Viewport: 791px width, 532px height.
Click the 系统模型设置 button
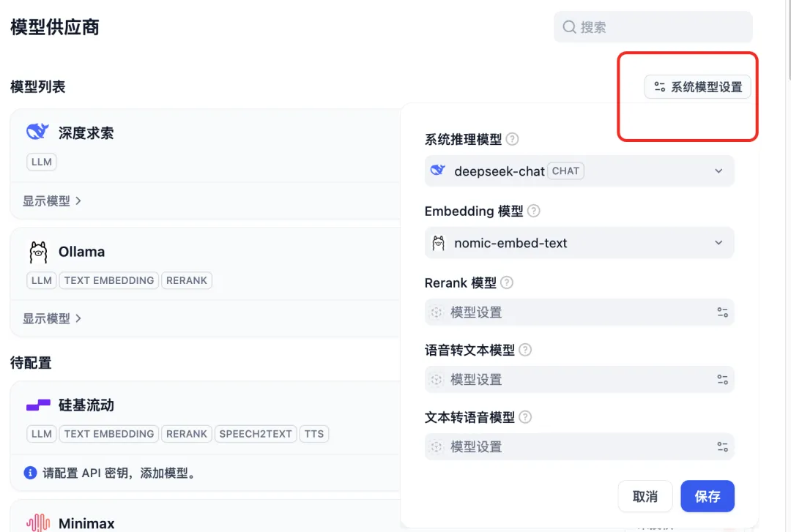(x=698, y=87)
